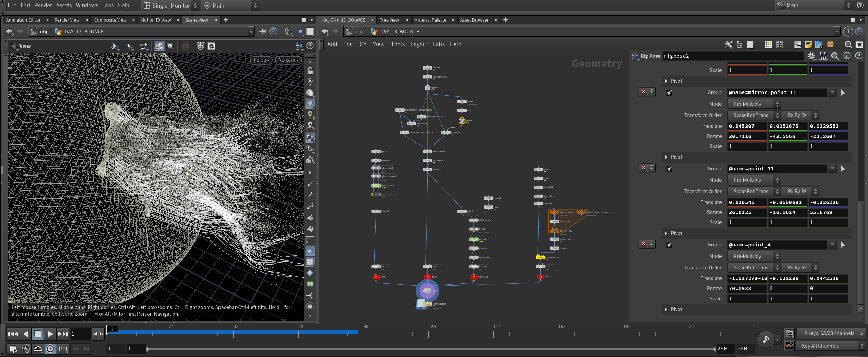Open the network editor find magnifier
The image size is (868, 357).
tap(848, 44)
